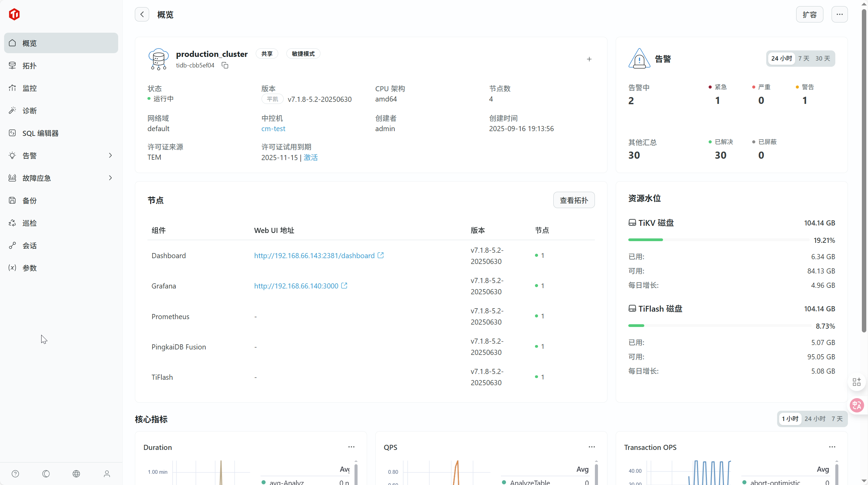This screenshot has height=485, width=868.
Task: Open the top-right more options button
Action: pos(839,14)
